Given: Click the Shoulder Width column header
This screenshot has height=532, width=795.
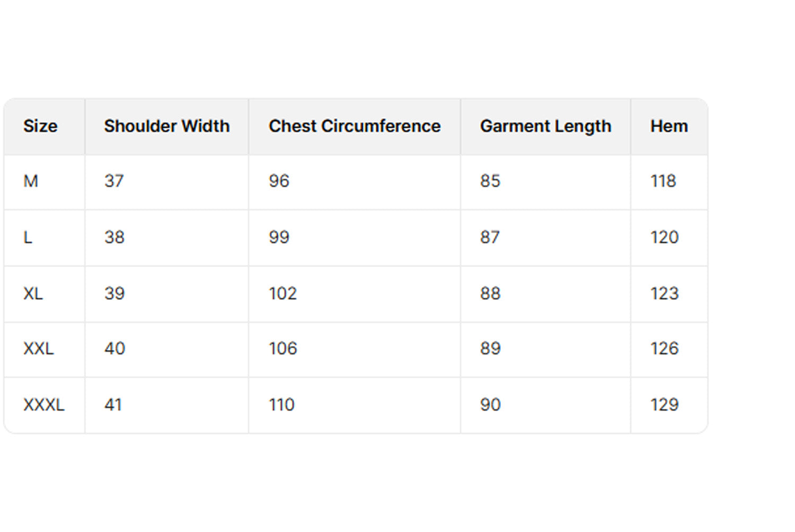Looking at the screenshot, I should 166,126.
